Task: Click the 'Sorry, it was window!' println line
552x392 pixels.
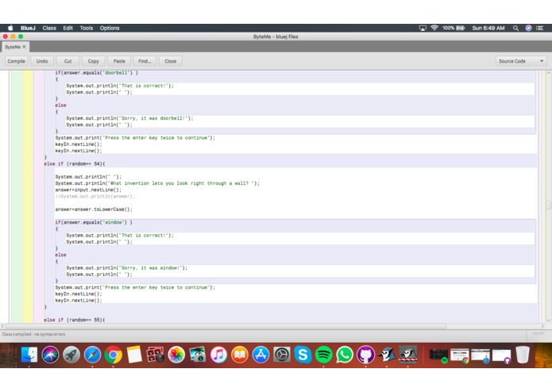Action: [127, 268]
